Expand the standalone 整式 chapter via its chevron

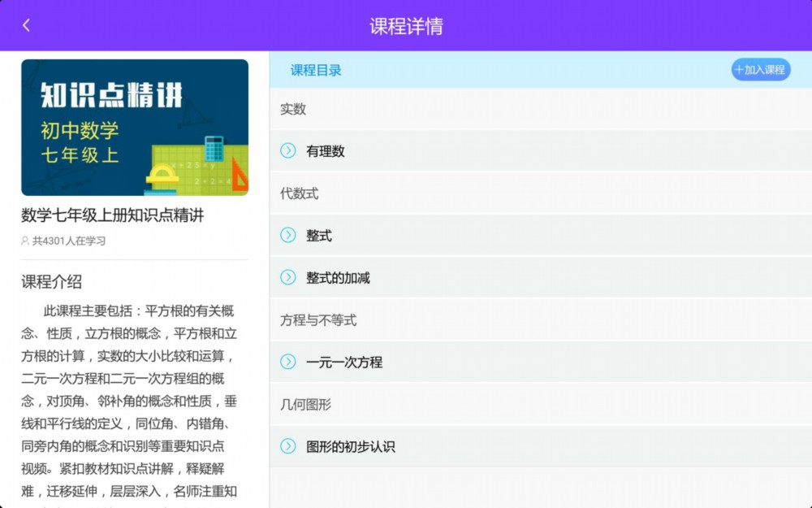[x=287, y=235]
